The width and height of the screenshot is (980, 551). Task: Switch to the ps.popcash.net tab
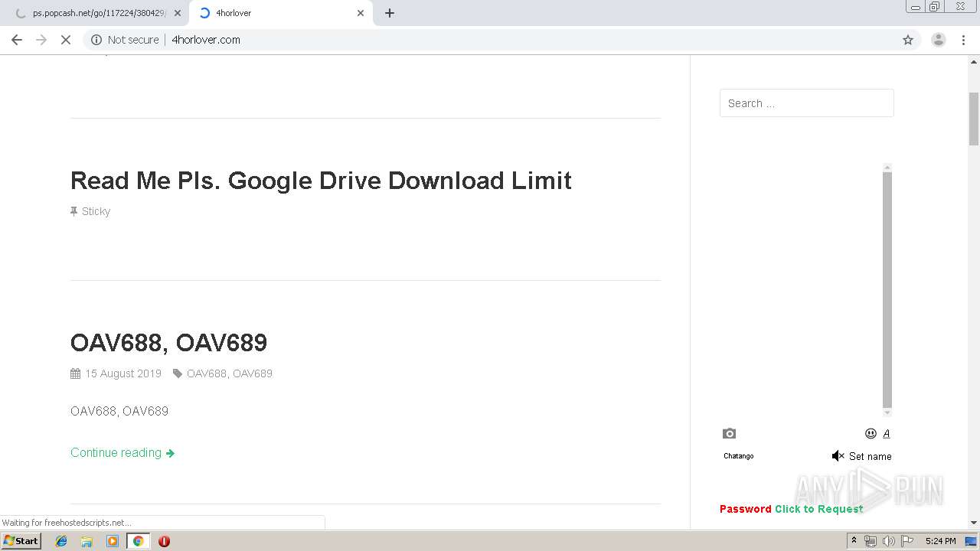[96, 13]
